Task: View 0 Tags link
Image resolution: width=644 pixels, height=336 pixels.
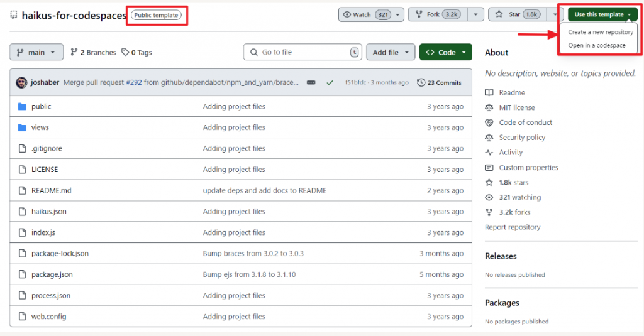Action: [137, 52]
